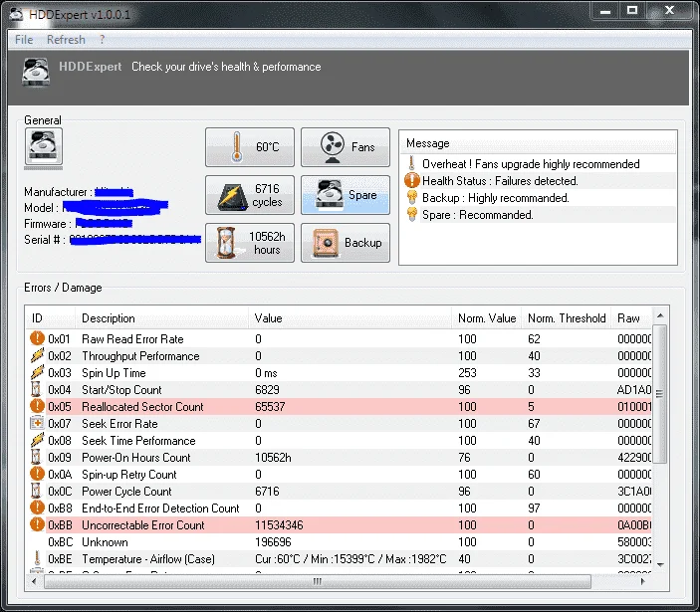Click the HDDExpert title bar app icon
This screenshot has height=612, width=700.
tap(16, 14)
